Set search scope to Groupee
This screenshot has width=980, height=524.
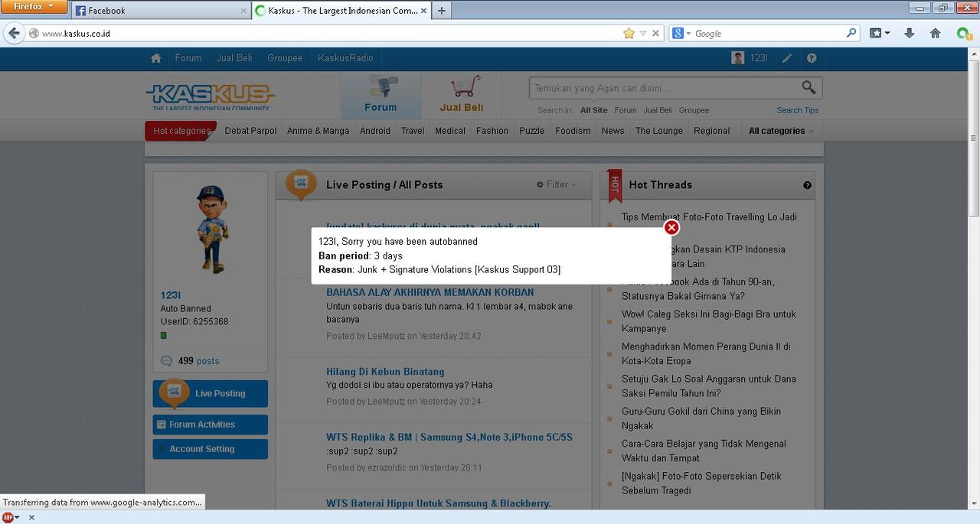coord(694,110)
